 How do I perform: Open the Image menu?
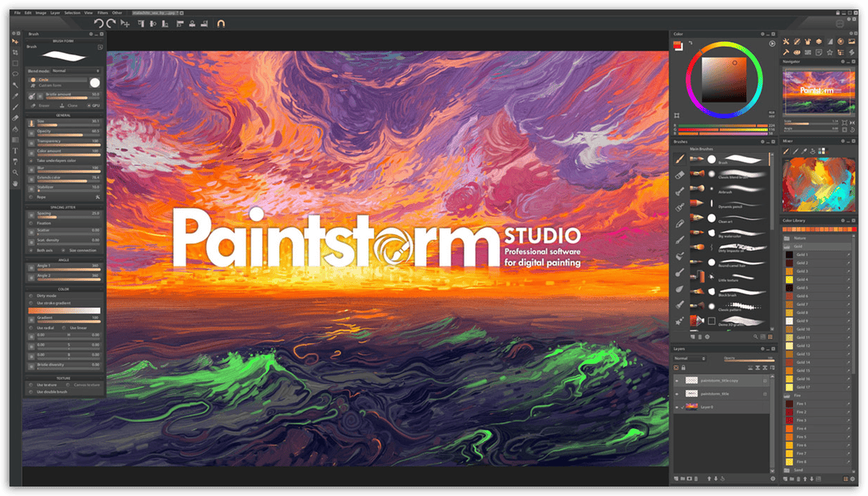(x=41, y=13)
